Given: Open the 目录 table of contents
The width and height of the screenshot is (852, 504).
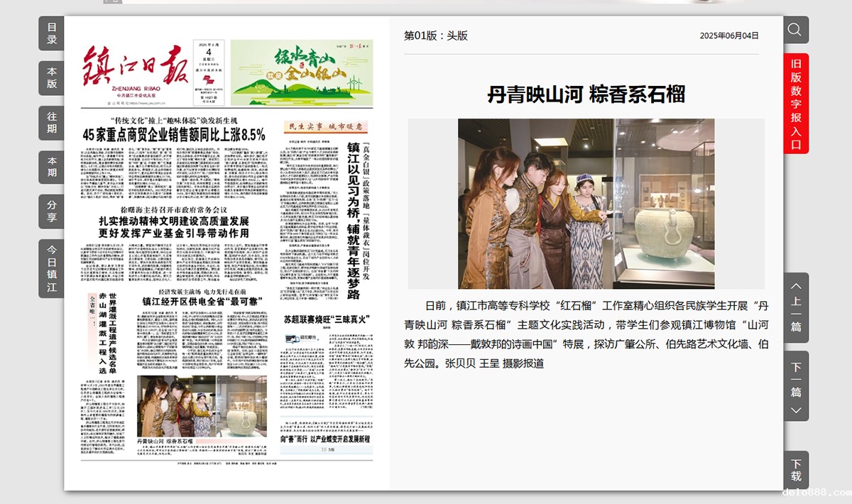Looking at the screenshot, I should tap(51, 33).
